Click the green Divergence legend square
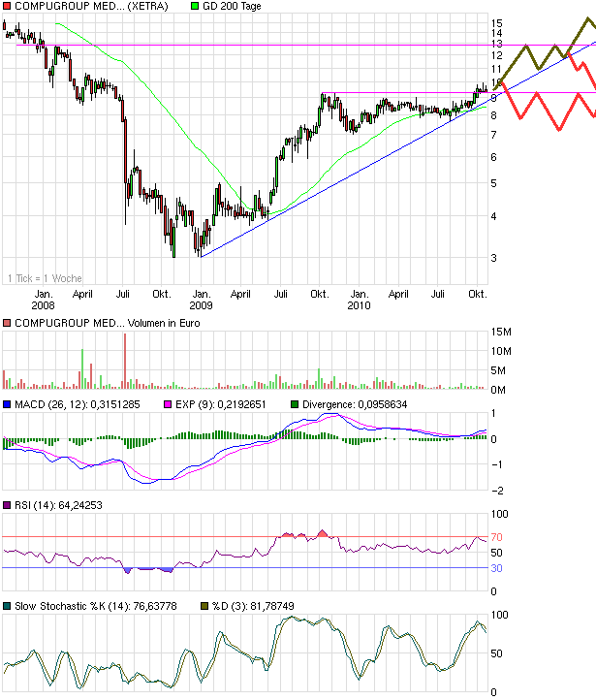Image resolution: width=596 pixels, height=700 pixels. click(297, 404)
